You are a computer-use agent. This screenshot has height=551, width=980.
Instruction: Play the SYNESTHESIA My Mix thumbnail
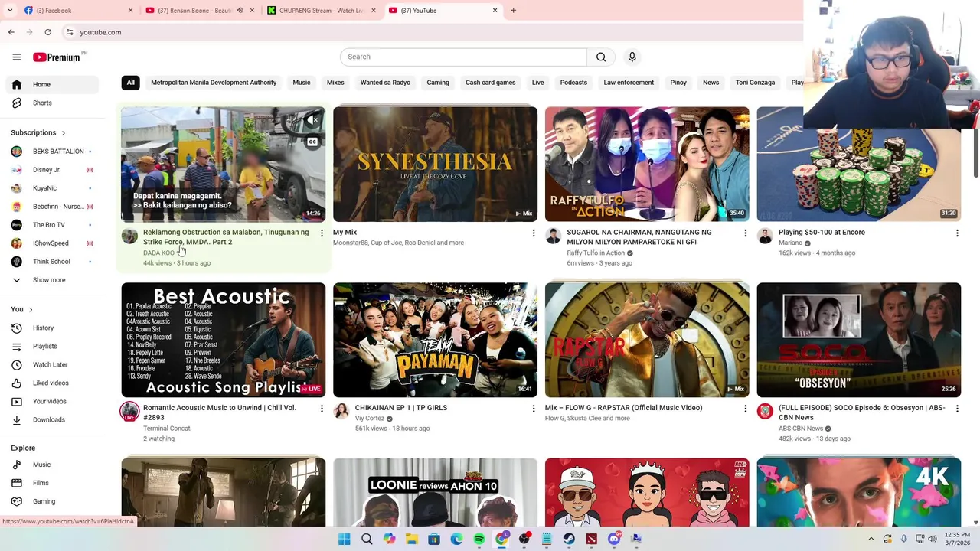point(435,165)
